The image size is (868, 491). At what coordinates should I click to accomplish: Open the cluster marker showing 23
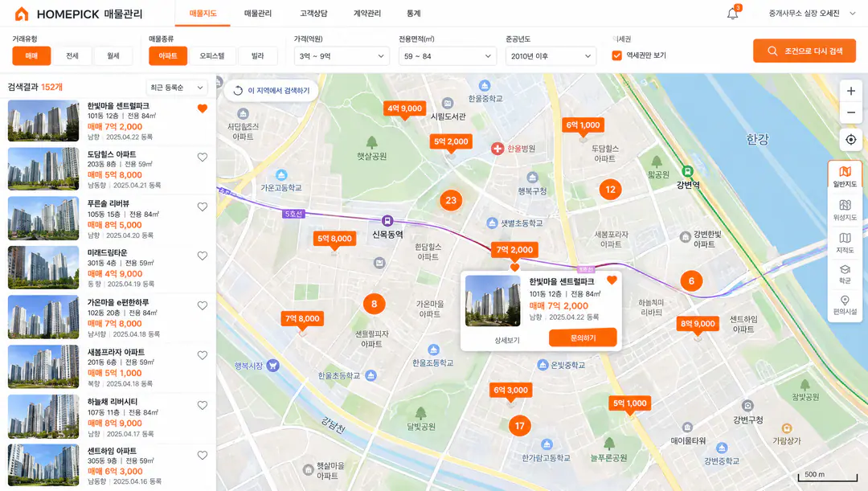point(451,200)
